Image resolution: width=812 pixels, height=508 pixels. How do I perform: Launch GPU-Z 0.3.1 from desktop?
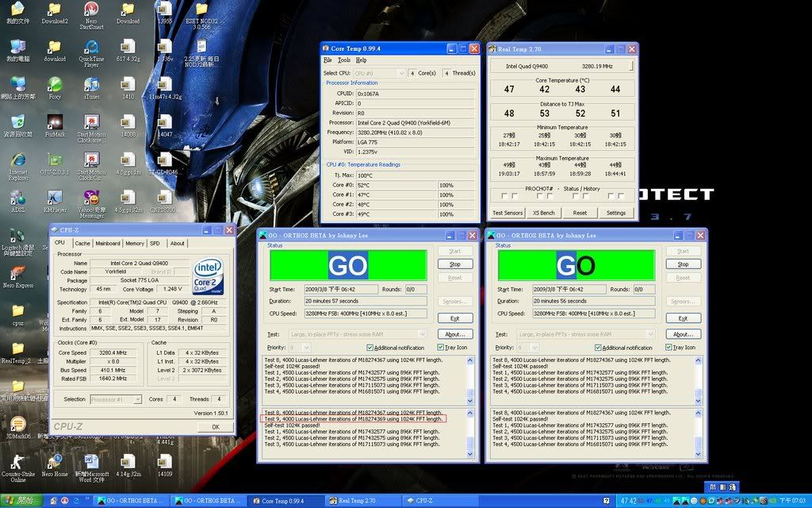(x=55, y=164)
